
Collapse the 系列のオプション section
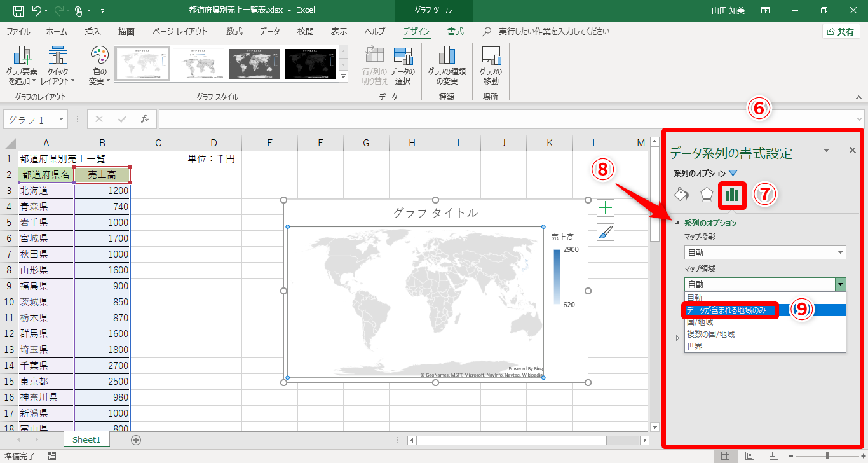[x=677, y=223]
